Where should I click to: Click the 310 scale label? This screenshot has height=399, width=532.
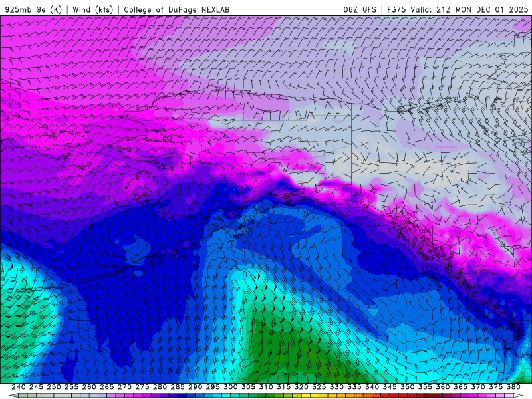pos(265,387)
